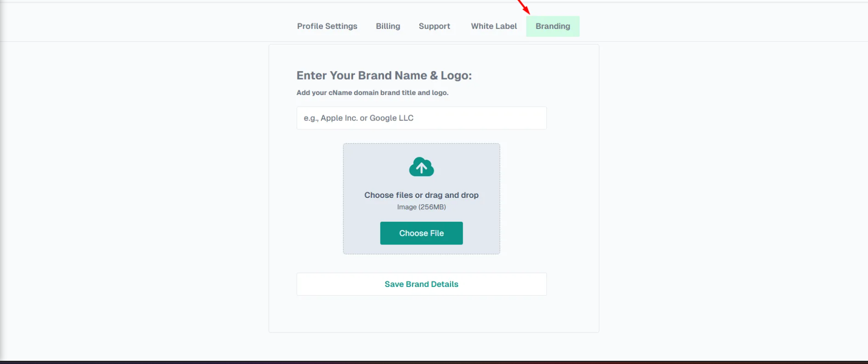Click the "Google LLC" placeholder text
Image resolution: width=868 pixels, height=364 pixels.
(x=391, y=118)
